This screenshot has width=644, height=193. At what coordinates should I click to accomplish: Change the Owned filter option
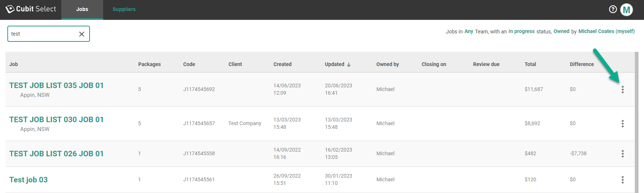pyautogui.click(x=561, y=32)
